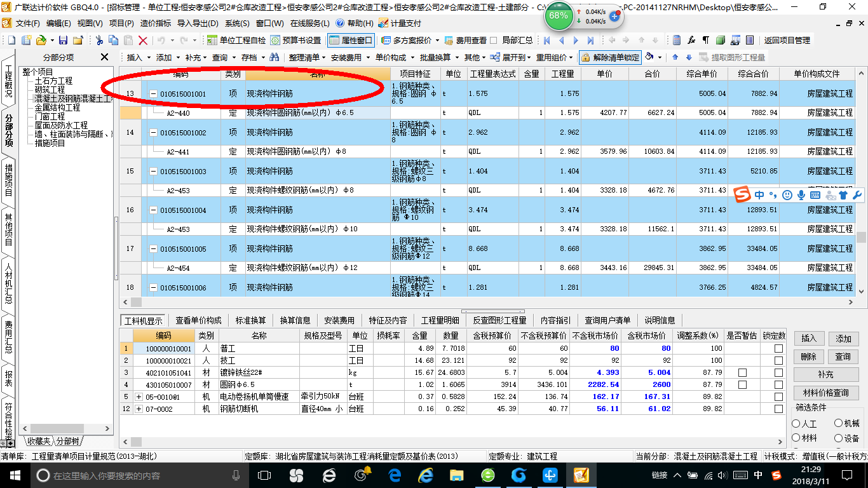Click the 解除清单锁定 unlock button
868x488 pixels.
tap(609, 57)
